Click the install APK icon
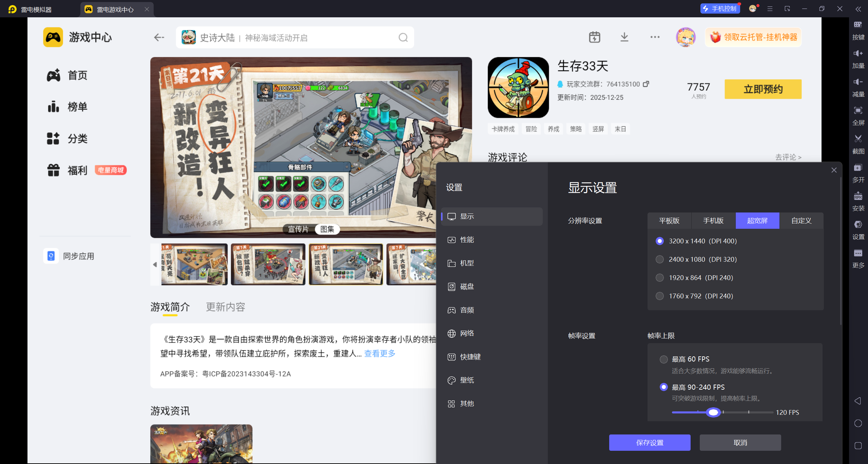Viewport: 868px width, 464px height. [x=858, y=196]
